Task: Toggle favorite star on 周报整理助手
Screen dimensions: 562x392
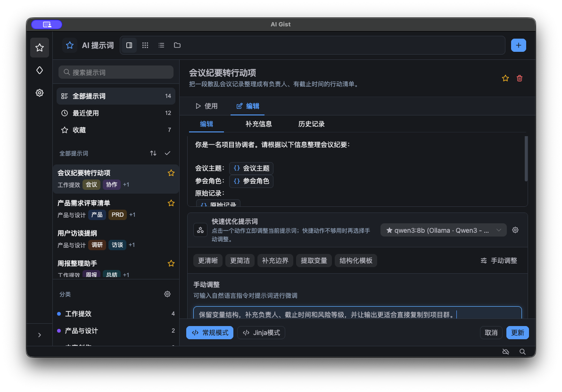Action: click(171, 263)
